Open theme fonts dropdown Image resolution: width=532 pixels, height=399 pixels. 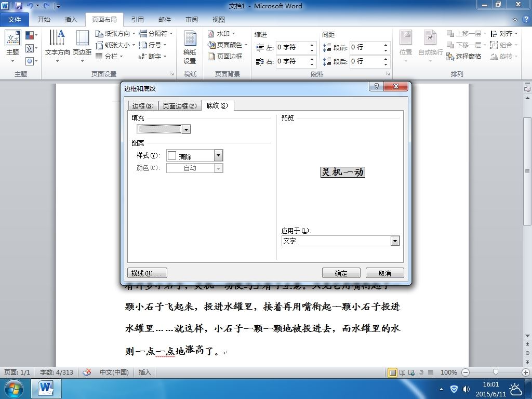coord(32,48)
